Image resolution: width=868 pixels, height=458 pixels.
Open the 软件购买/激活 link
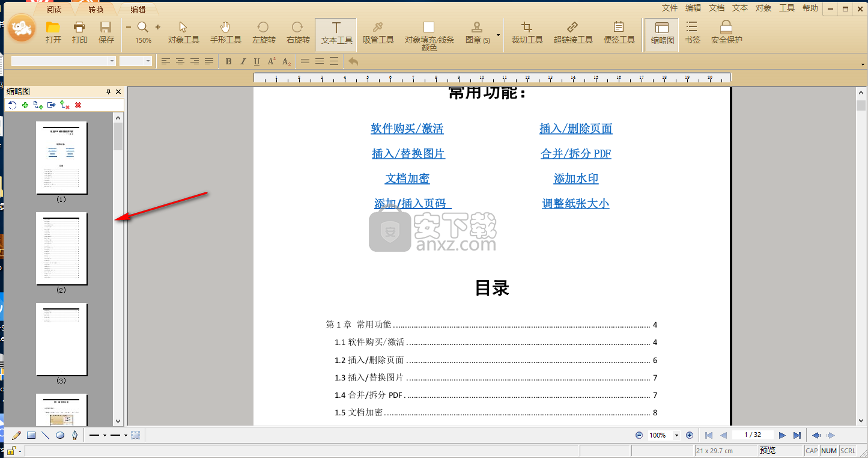pos(407,129)
